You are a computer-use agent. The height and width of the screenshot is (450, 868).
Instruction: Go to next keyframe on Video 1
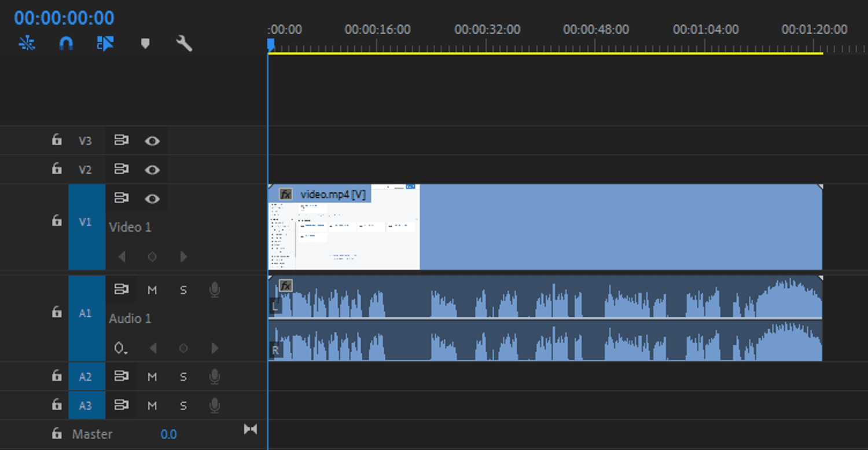point(183,257)
